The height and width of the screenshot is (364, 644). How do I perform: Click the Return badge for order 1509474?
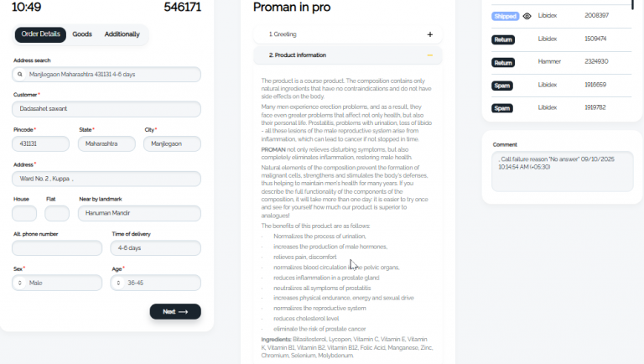tap(503, 39)
